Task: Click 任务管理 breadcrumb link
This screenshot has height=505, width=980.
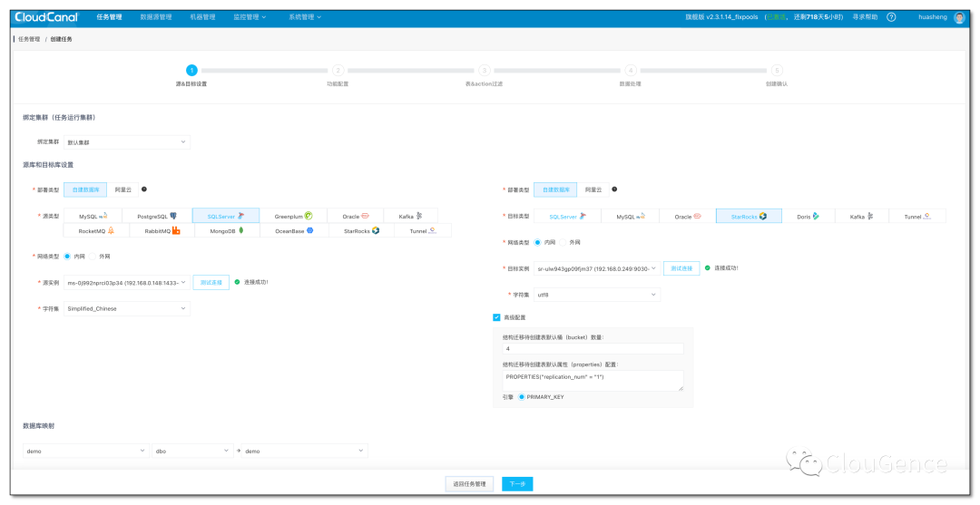Action: pyautogui.click(x=29, y=39)
